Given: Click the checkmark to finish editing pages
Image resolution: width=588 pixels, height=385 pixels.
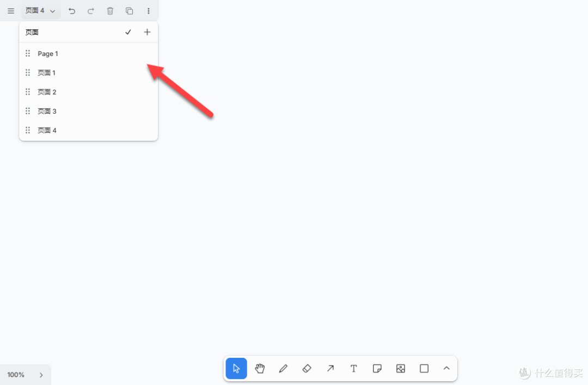Looking at the screenshot, I should [x=128, y=32].
